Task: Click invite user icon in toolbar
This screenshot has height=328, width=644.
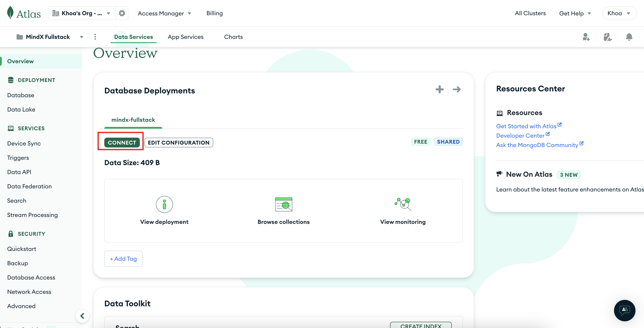Action: point(586,37)
